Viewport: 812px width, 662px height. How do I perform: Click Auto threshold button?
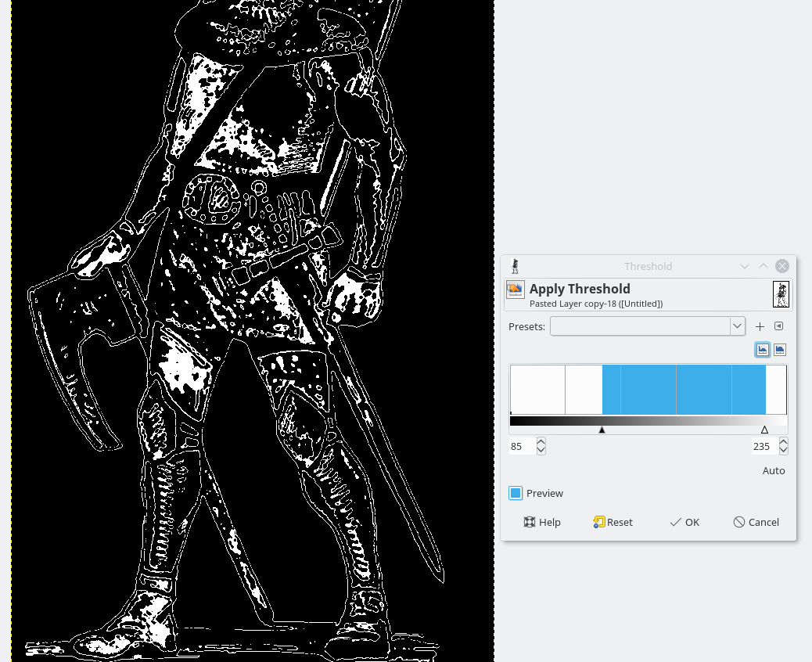click(774, 471)
